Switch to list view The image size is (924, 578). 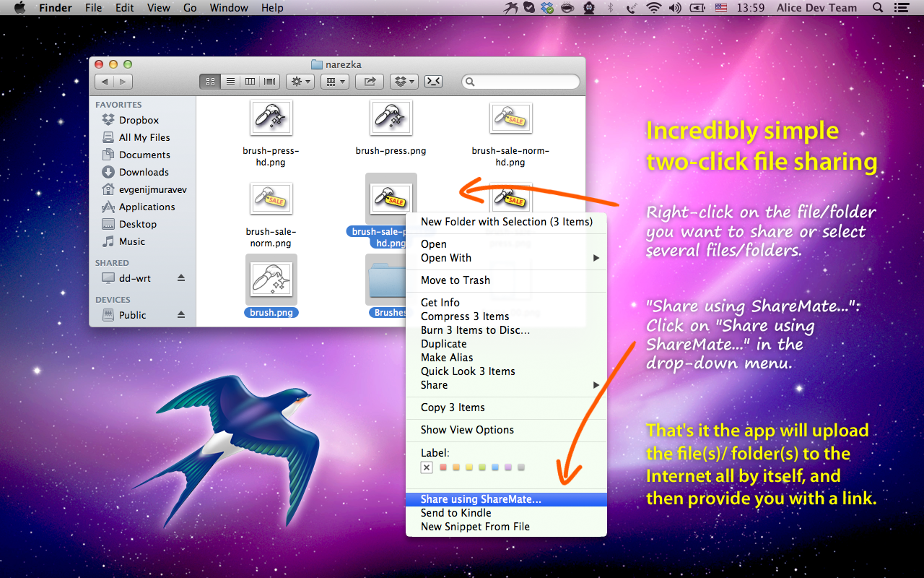pyautogui.click(x=230, y=82)
